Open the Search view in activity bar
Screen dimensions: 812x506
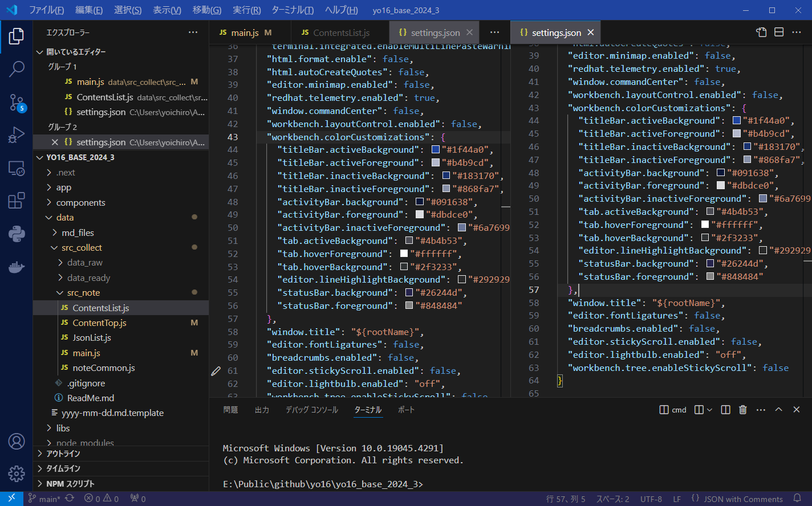[x=17, y=69]
